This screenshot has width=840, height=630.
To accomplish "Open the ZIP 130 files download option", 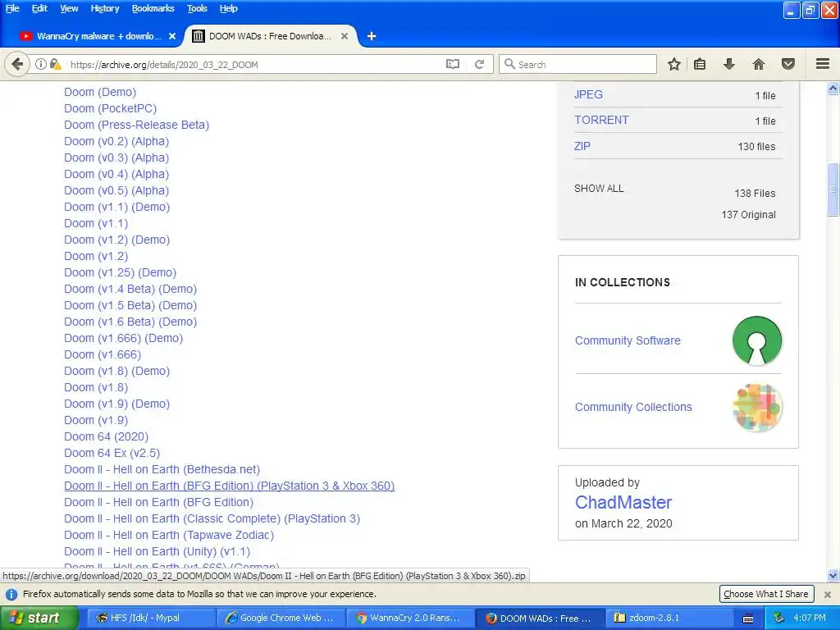I will tap(582, 146).
